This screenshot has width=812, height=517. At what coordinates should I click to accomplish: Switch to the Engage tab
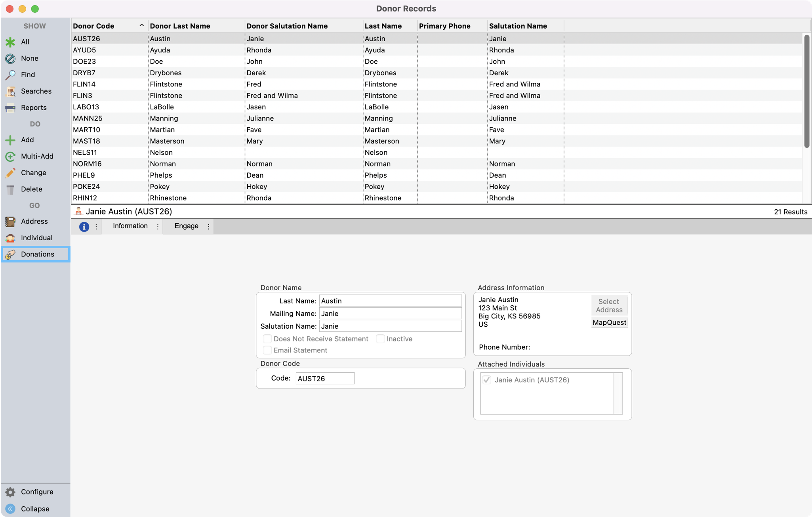coord(186,226)
